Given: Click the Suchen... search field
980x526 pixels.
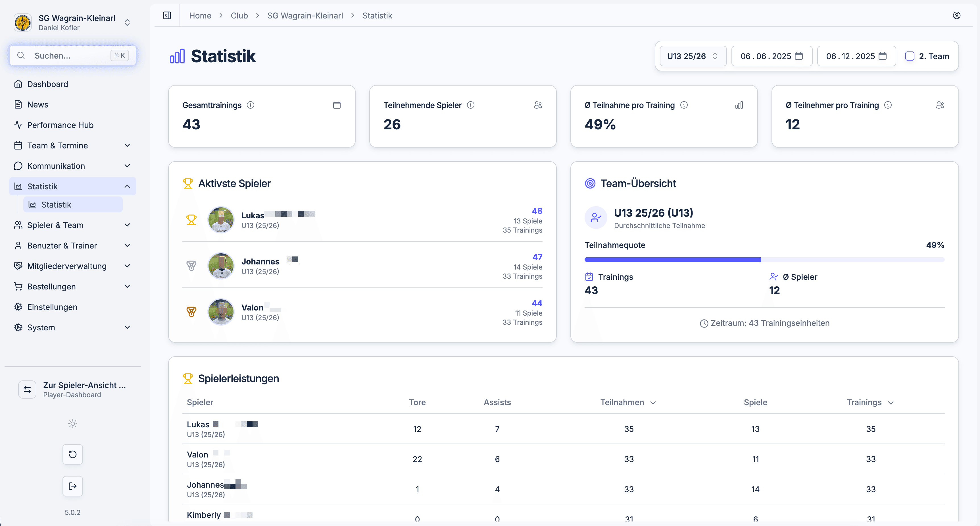Looking at the screenshot, I should [73, 56].
